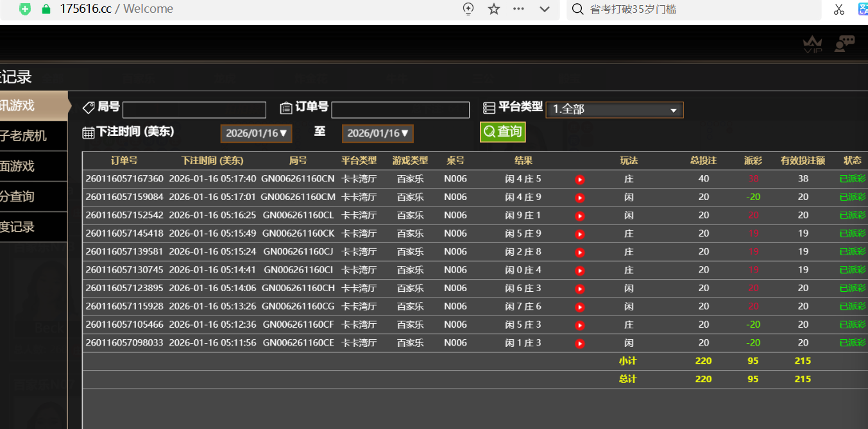The image size is (868, 429).
Task: Click the green shield security icon
Action: tap(25, 9)
